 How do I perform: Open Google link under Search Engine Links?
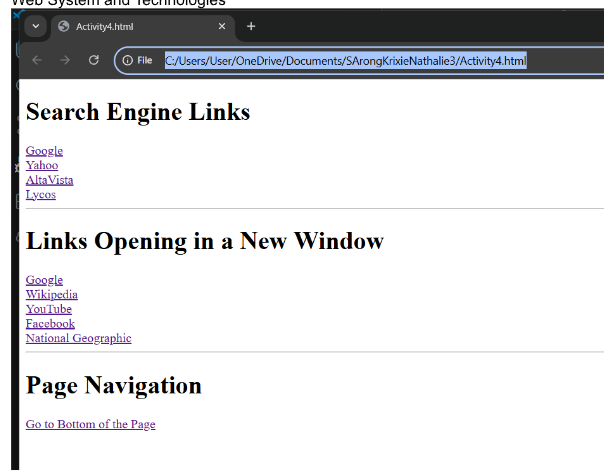(44, 151)
